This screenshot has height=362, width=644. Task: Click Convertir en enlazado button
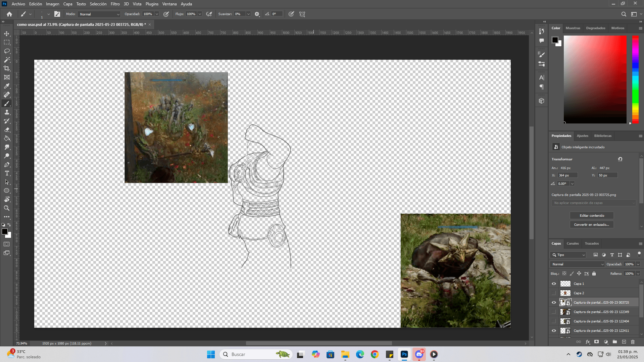(592, 225)
